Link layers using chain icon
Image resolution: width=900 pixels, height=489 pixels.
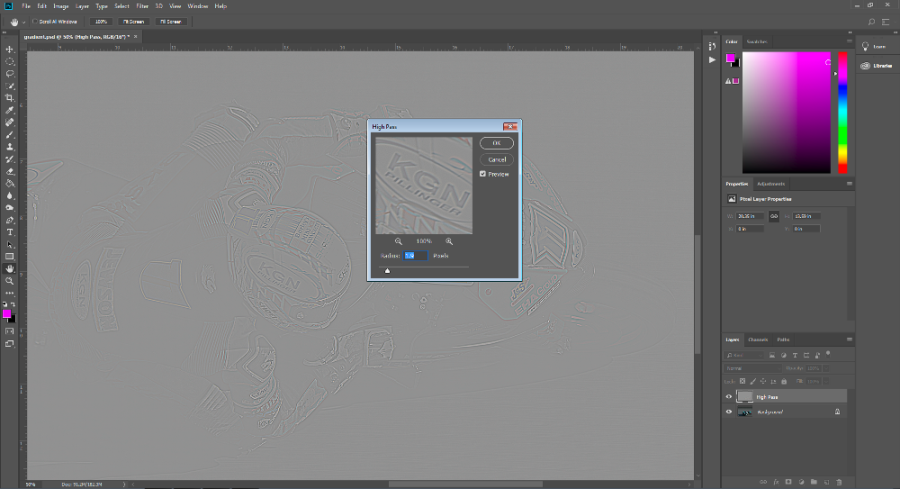click(x=763, y=482)
